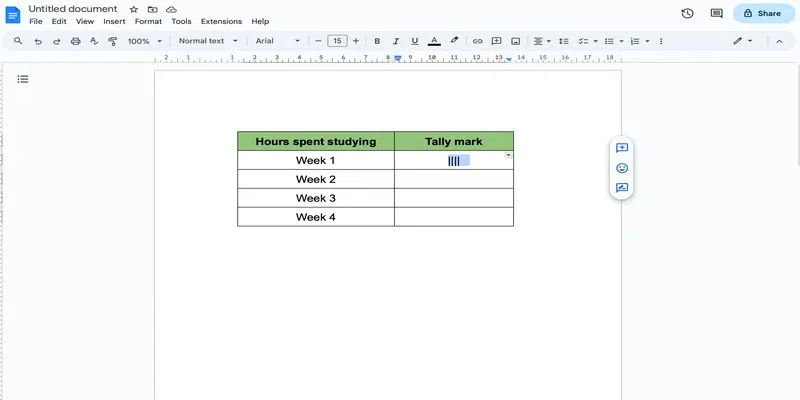Click the Share button
800x400 pixels.
pos(764,13)
